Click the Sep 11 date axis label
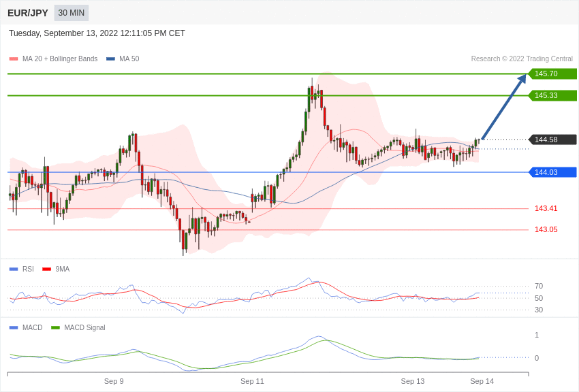The width and height of the screenshot is (579, 392). [252, 381]
